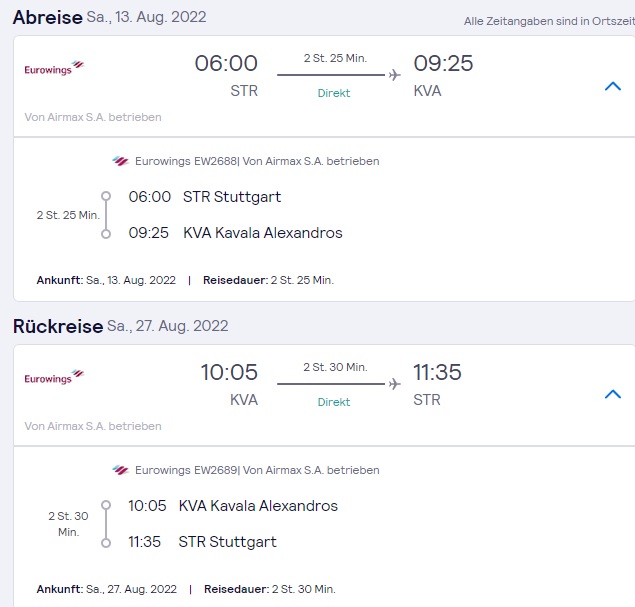Screen dimensions: 635x607
Task: Click the outbound departure time 06:00 header
Action: tap(226, 64)
